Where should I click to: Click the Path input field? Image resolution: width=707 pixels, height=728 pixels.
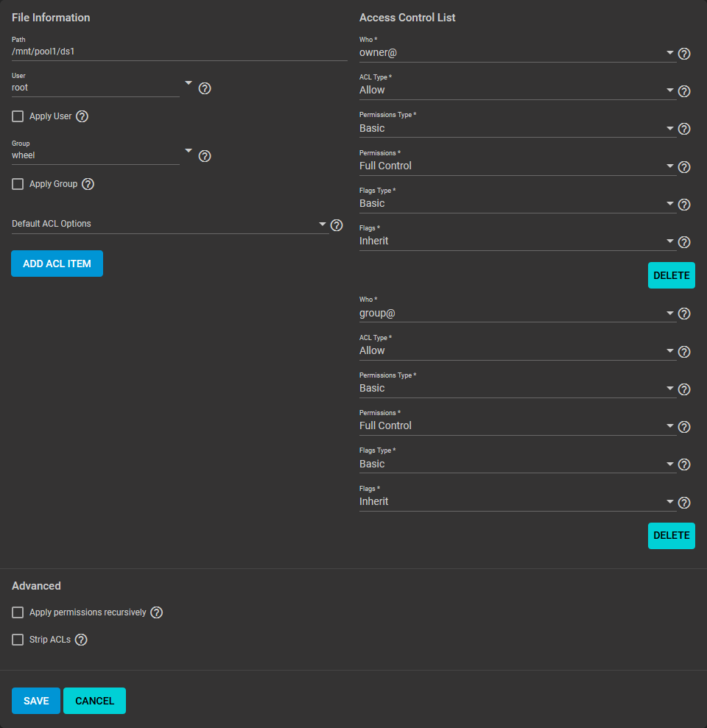tap(179, 52)
